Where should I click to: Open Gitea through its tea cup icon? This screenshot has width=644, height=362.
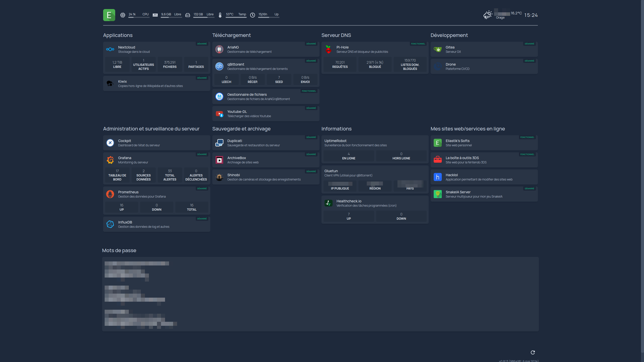click(438, 49)
